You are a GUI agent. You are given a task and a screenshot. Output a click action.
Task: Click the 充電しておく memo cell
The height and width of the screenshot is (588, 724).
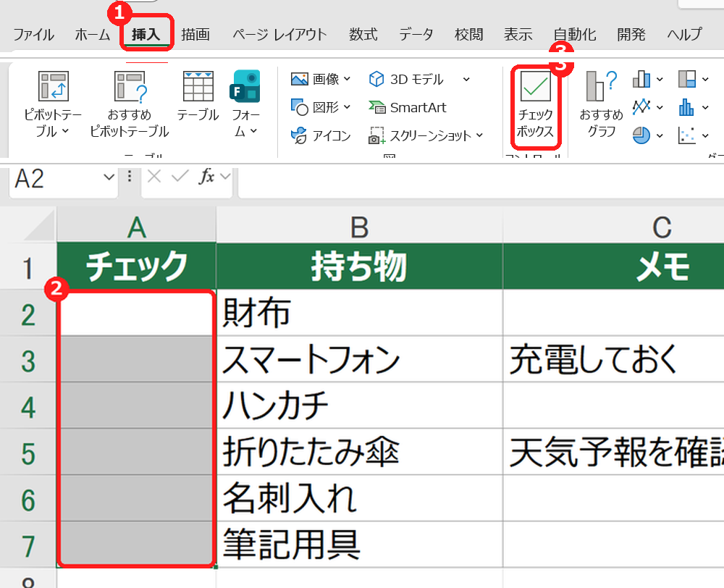(x=614, y=359)
